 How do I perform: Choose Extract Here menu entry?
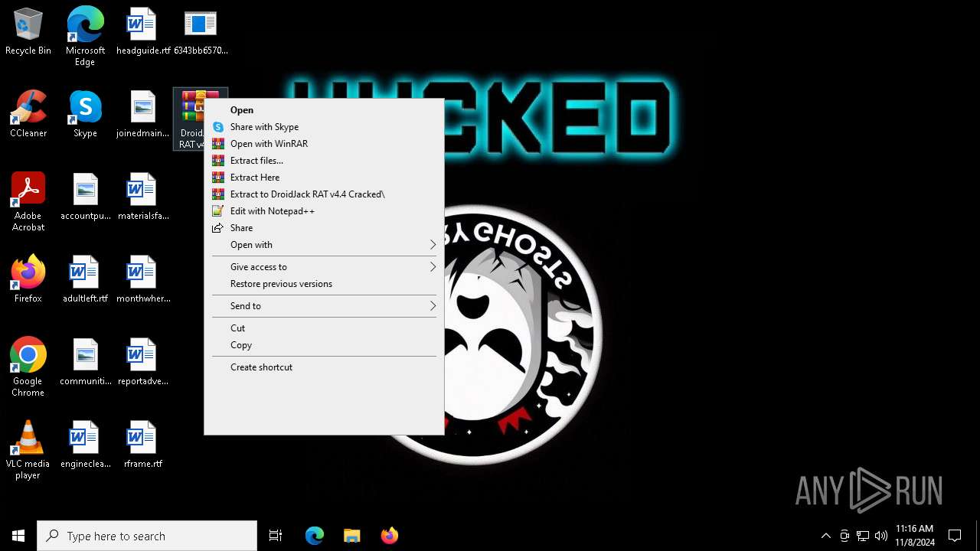click(x=324, y=178)
